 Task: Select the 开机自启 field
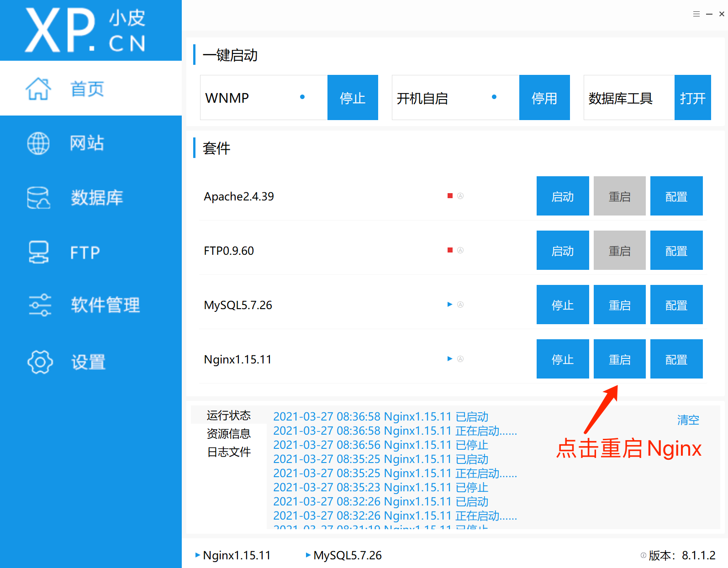point(456,98)
